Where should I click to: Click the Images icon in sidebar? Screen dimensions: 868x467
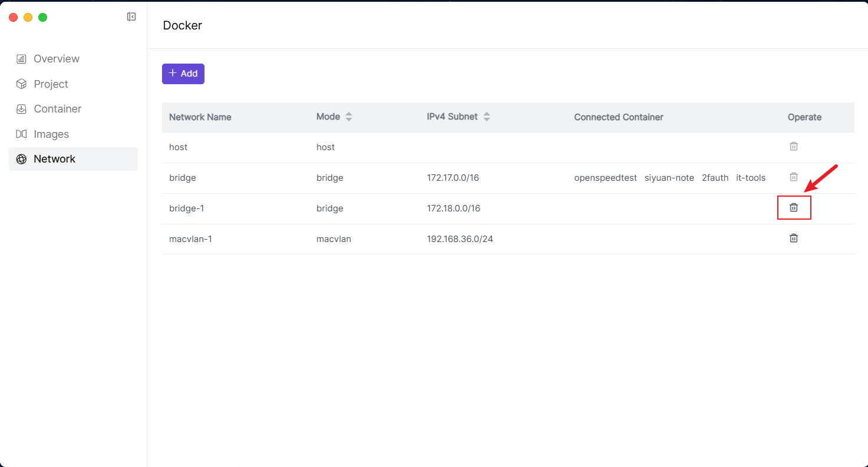pos(21,134)
